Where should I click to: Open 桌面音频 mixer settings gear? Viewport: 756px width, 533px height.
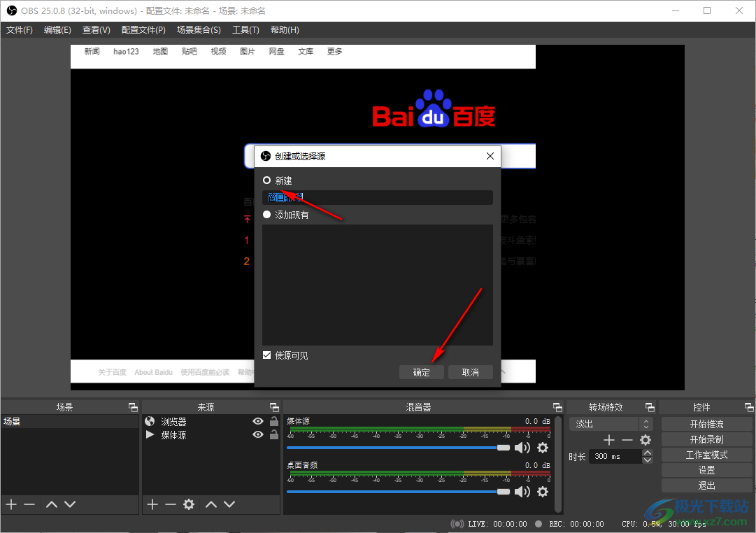pyautogui.click(x=543, y=492)
